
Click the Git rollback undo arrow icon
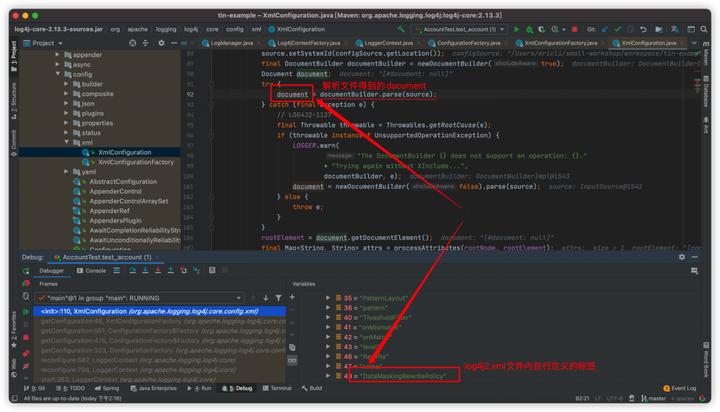[643, 29]
